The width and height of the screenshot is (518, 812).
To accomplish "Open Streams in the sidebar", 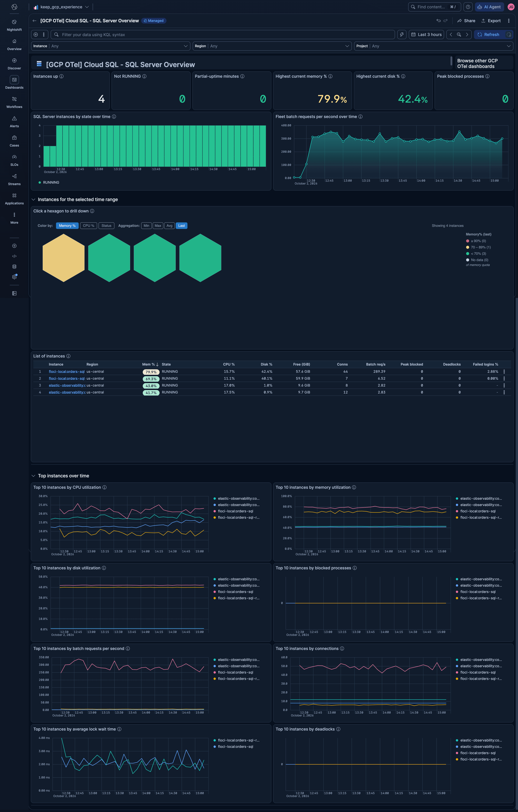I will [14, 179].
